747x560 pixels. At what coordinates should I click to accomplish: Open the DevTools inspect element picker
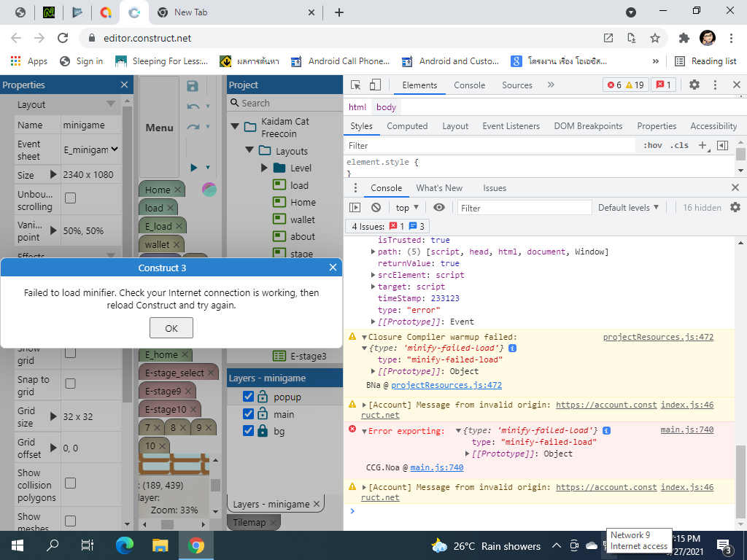(x=355, y=85)
